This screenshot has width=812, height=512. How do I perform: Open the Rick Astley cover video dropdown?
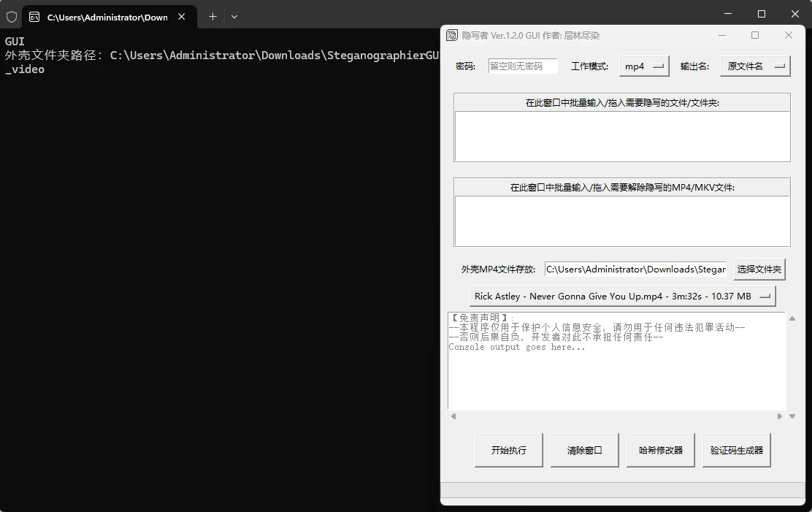point(621,295)
